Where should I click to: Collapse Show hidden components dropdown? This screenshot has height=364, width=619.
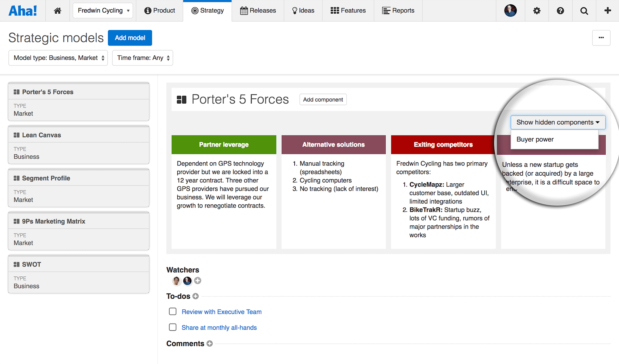coord(558,122)
